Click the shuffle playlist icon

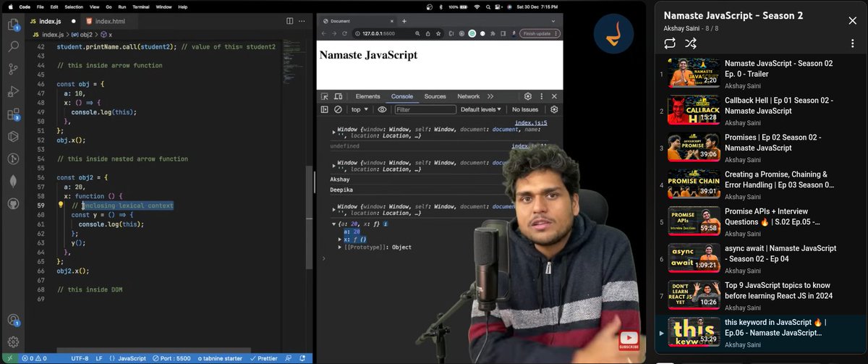pos(691,43)
